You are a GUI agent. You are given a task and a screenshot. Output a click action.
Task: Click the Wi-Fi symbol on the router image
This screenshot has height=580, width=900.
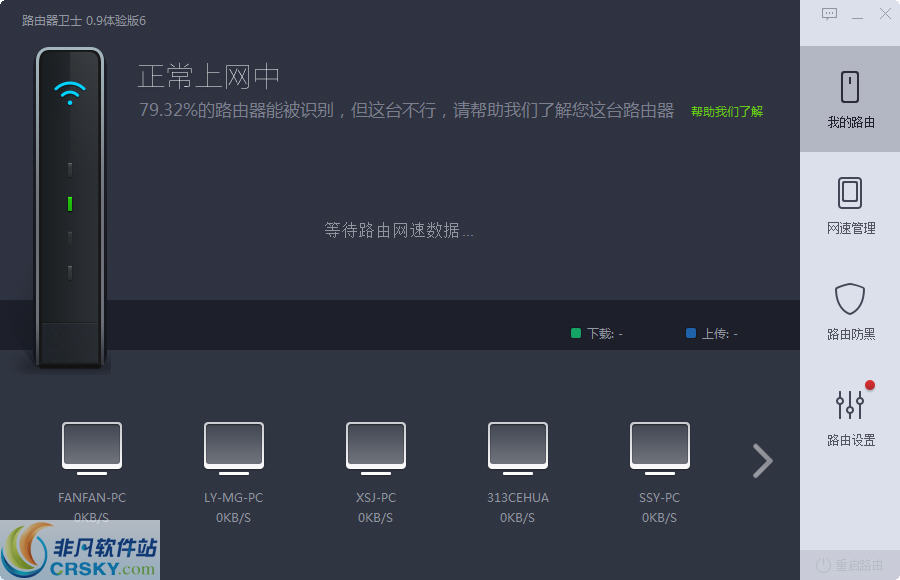click(69, 92)
